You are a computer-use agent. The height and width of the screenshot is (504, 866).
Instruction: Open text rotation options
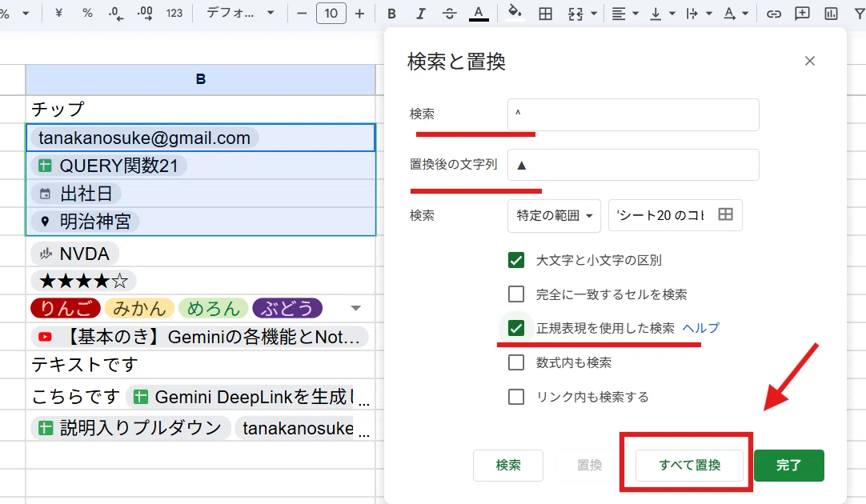(x=735, y=14)
